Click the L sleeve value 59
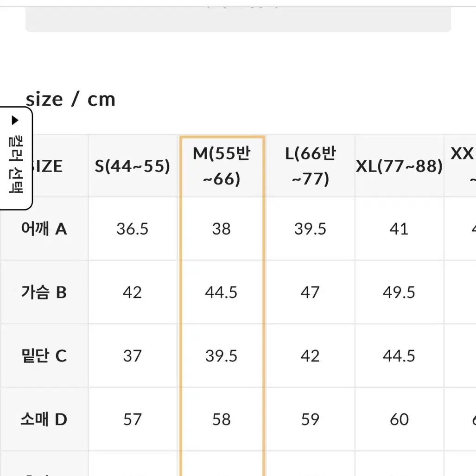 (x=310, y=419)
